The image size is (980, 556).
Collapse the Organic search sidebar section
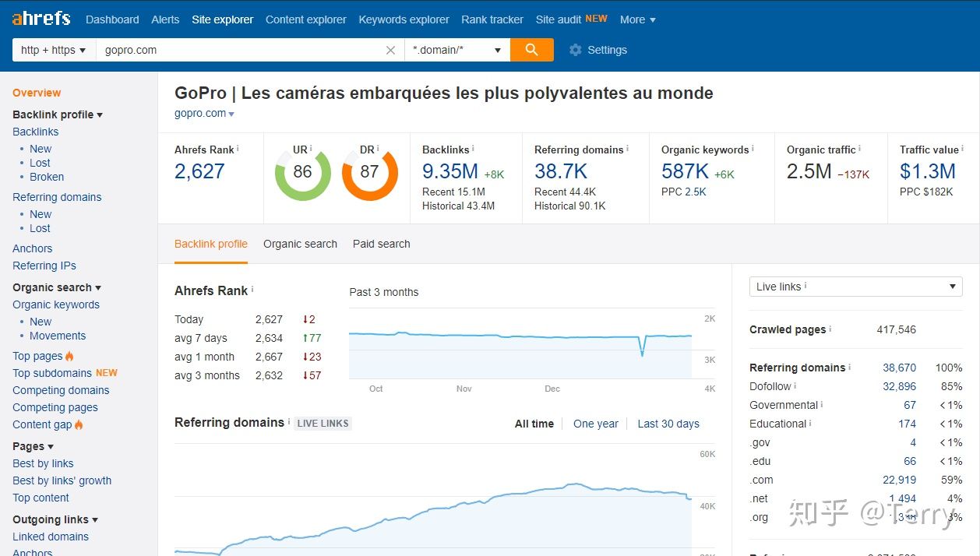(x=98, y=288)
